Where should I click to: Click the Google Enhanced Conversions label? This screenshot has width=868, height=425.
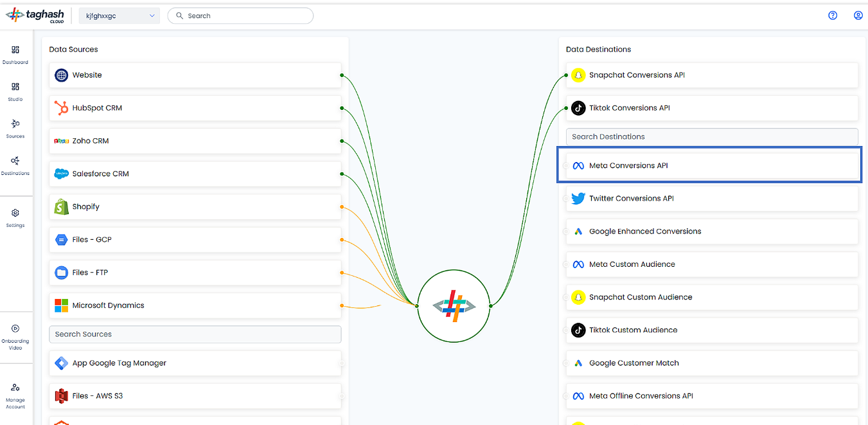coord(645,231)
